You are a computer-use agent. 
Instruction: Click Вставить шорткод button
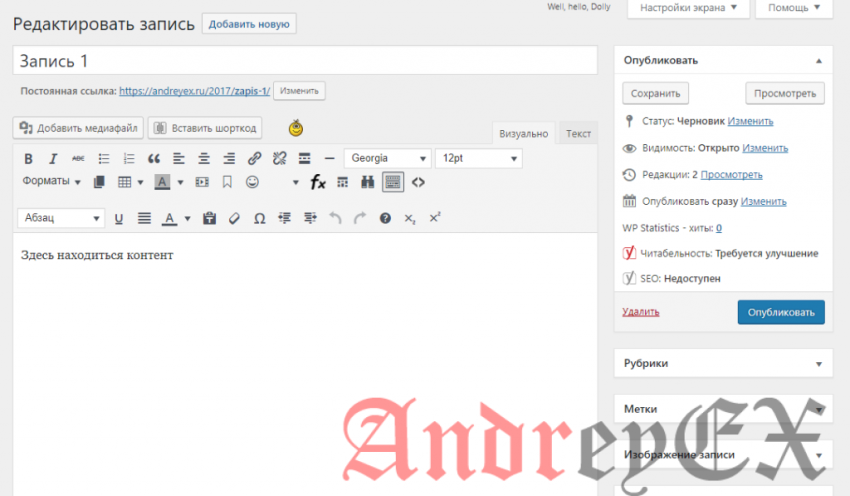pyautogui.click(x=205, y=128)
